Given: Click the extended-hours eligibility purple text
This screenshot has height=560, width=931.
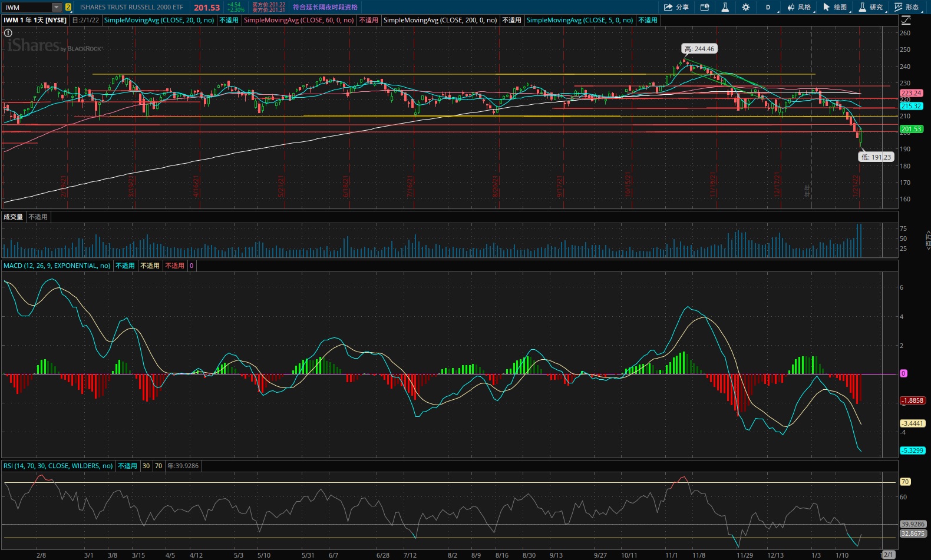Looking at the screenshot, I should pyautogui.click(x=325, y=7).
